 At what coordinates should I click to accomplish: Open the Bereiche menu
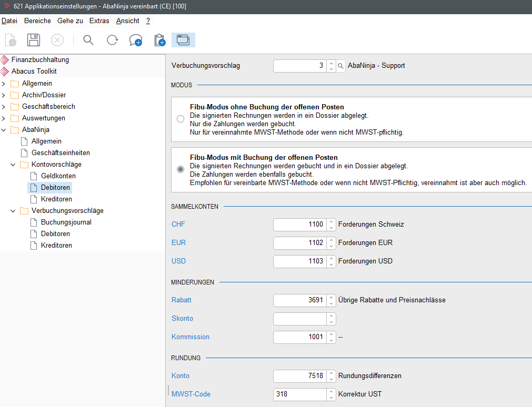37,21
